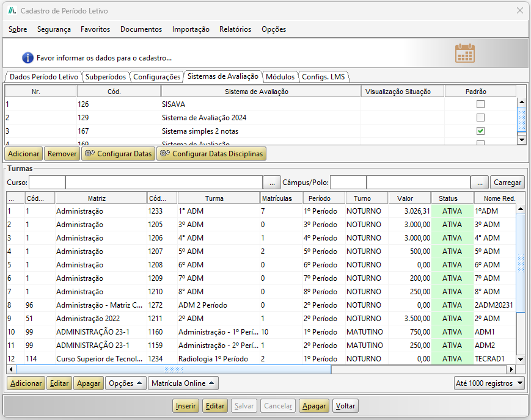Click the application logo in title bar
This screenshot has width=531, height=420.
tap(13, 11)
